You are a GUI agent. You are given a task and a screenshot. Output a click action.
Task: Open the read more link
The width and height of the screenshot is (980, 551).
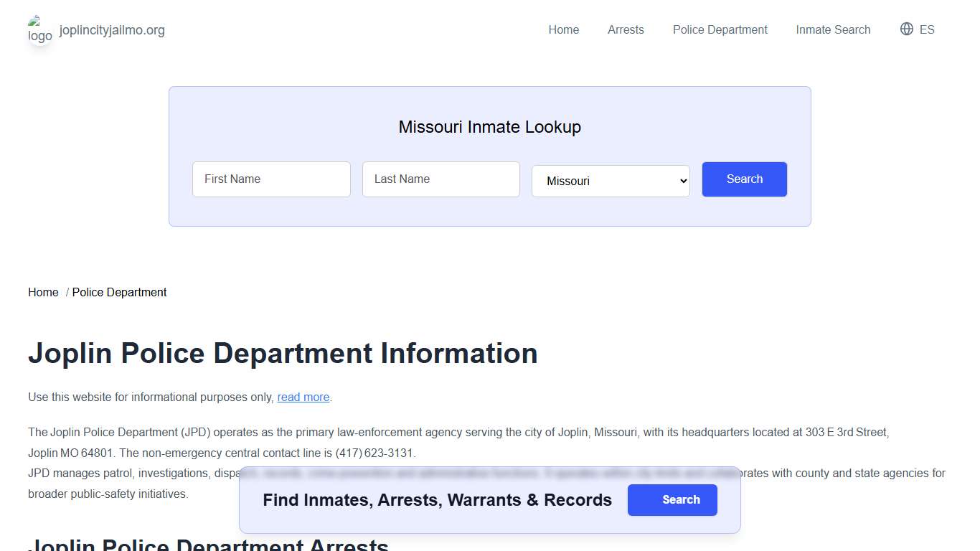point(303,397)
